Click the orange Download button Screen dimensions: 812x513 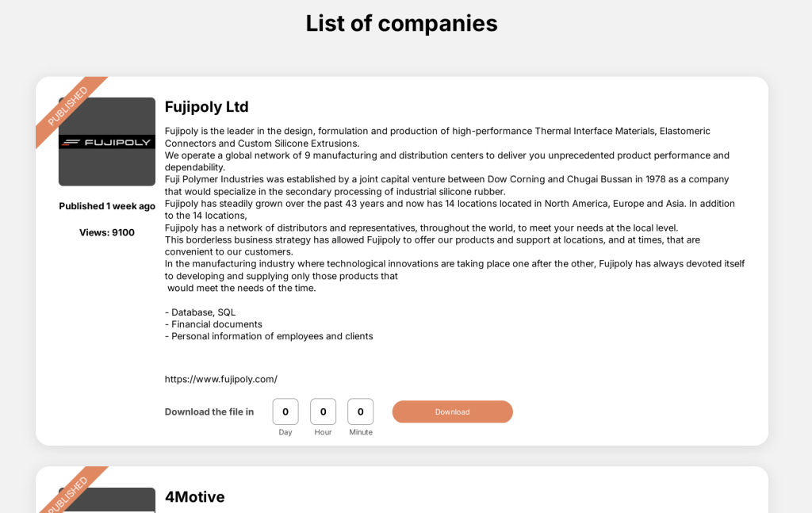(452, 412)
